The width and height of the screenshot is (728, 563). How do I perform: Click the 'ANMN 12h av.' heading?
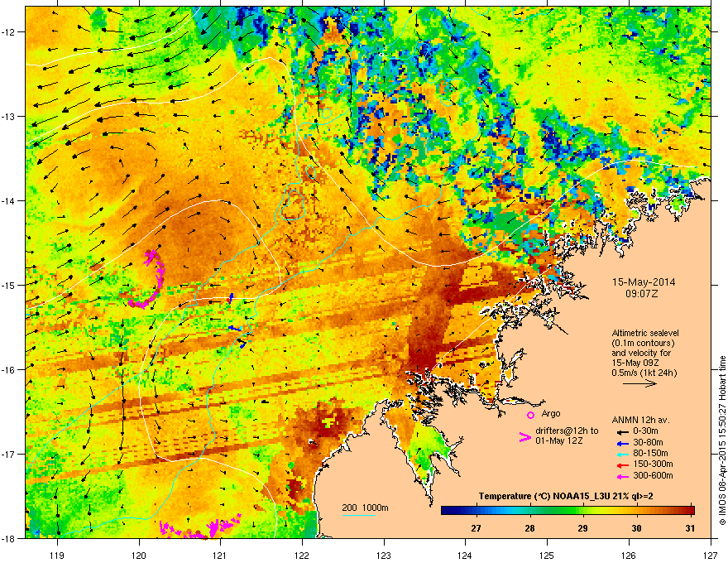click(x=640, y=420)
